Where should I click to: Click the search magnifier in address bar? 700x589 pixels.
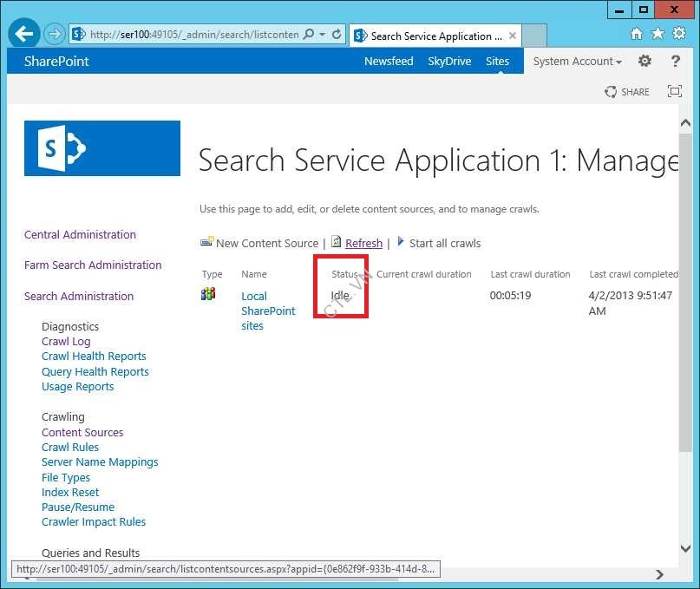[309, 34]
